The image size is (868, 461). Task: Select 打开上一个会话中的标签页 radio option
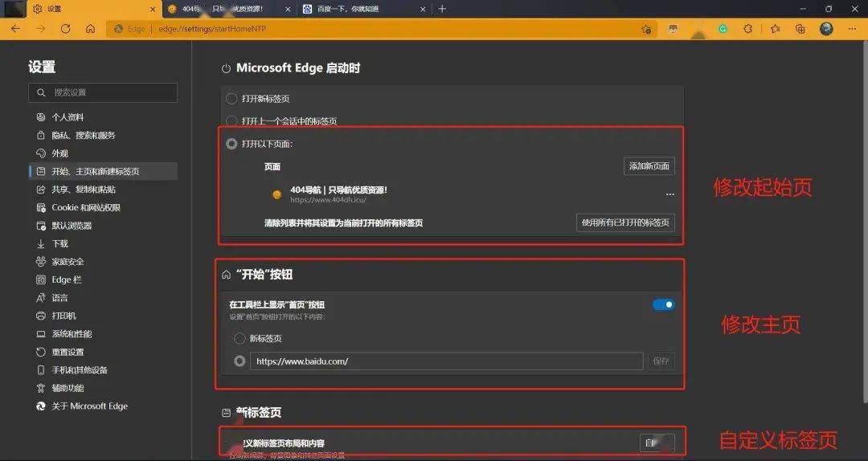231,121
